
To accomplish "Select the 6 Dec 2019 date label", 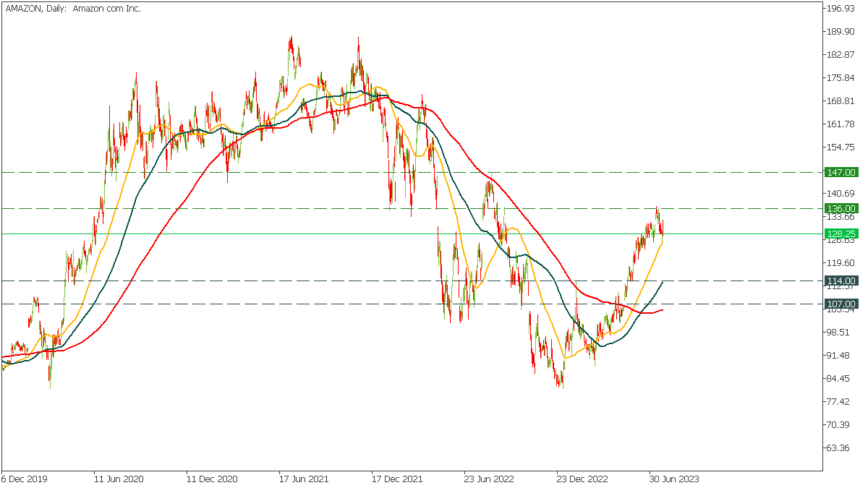I will click(x=25, y=479).
